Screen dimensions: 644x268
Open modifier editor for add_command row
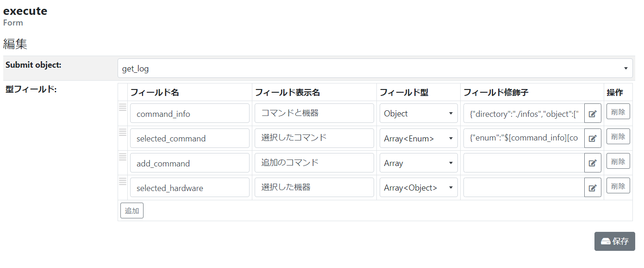(593, 163)
